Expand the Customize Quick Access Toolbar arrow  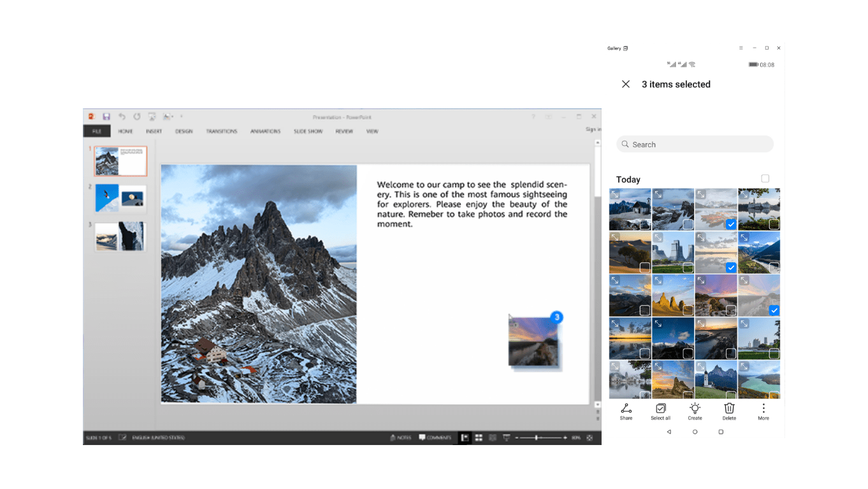181,117
